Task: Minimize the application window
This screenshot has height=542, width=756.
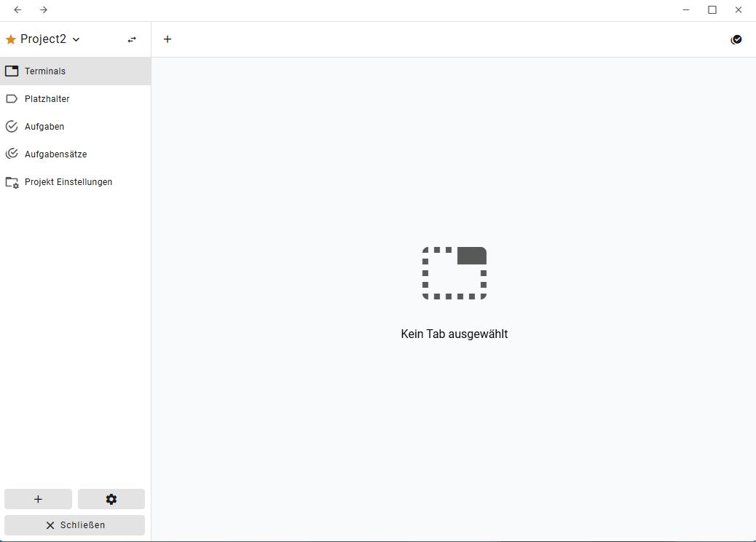Action: click(686, 9)
